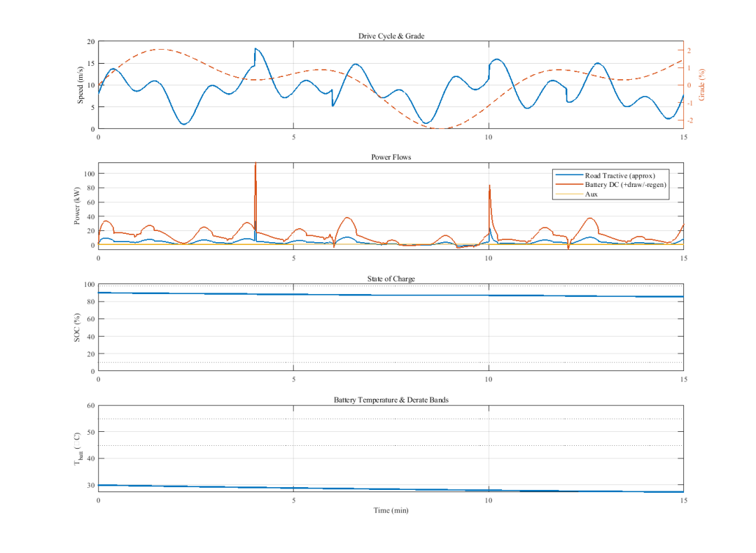
Task: Click the "100" tick on the Power axis
Action: (89, 174)
